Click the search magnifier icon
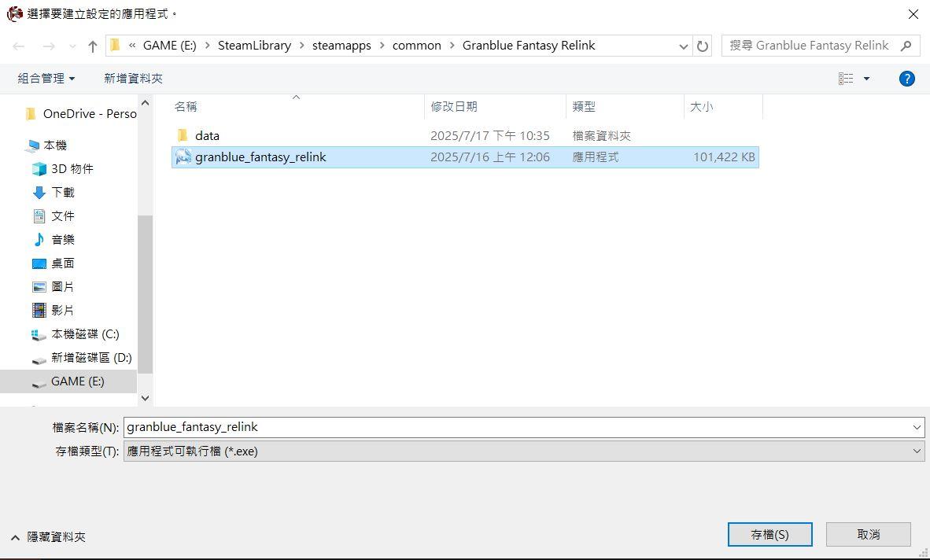 click(906, 46)
